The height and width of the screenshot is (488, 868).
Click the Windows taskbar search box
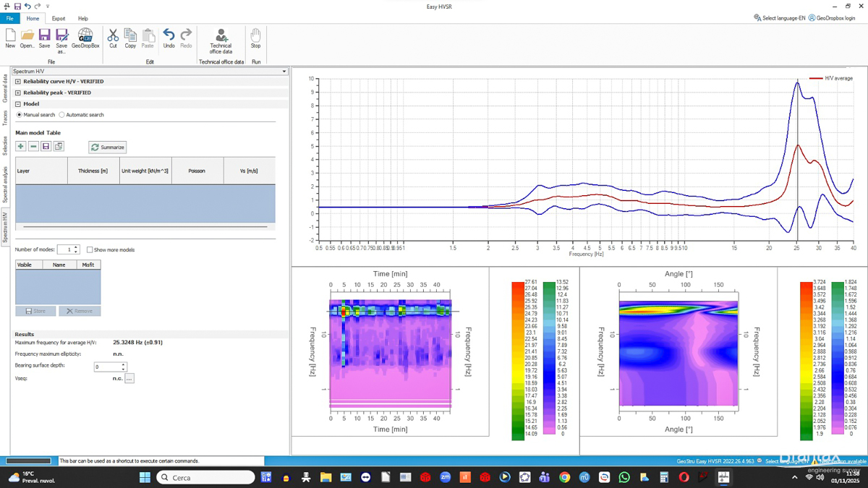click(x=206, y=477)
